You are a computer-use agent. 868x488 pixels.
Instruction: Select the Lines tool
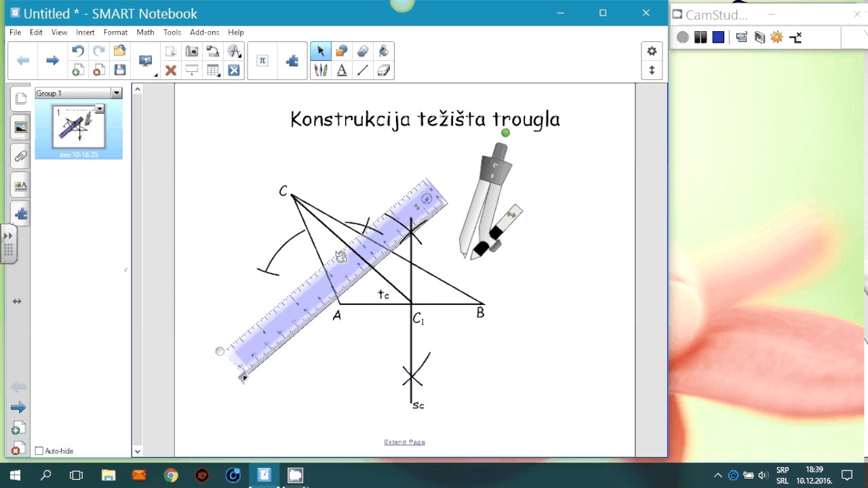point(363,70)
